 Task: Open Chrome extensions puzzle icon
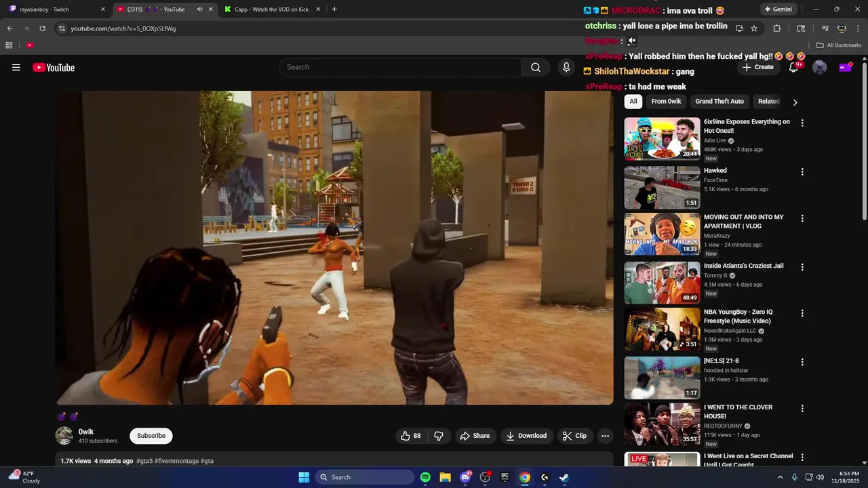[777, 28]
